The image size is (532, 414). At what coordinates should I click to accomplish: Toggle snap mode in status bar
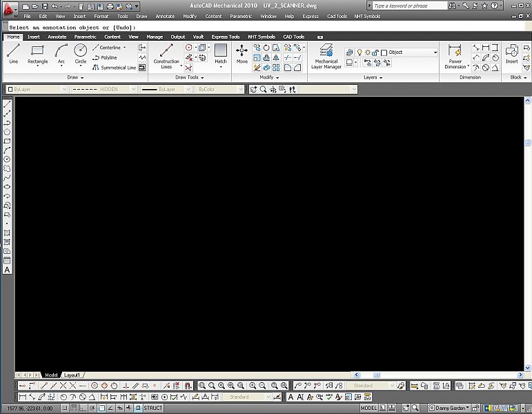click(x=64, y=408)
